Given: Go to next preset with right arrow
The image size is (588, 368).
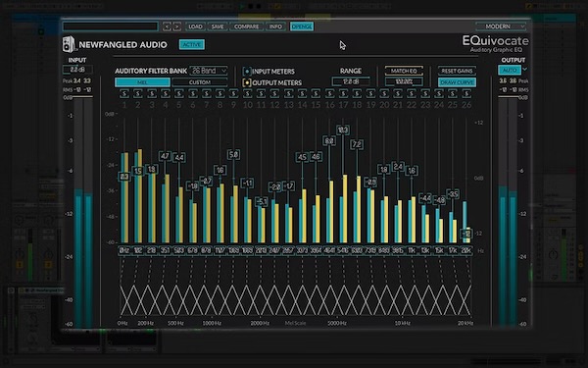Looking at the screenshot, I should pos(176,26).
